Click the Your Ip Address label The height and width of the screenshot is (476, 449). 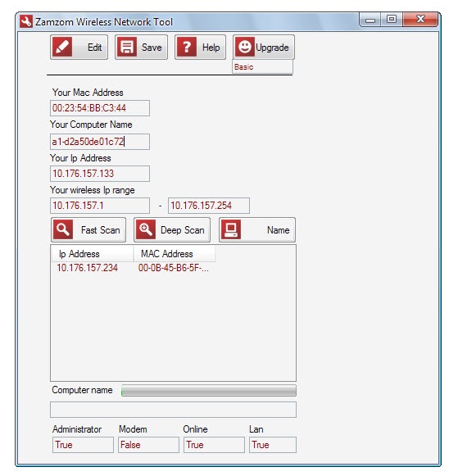[80, 158]
